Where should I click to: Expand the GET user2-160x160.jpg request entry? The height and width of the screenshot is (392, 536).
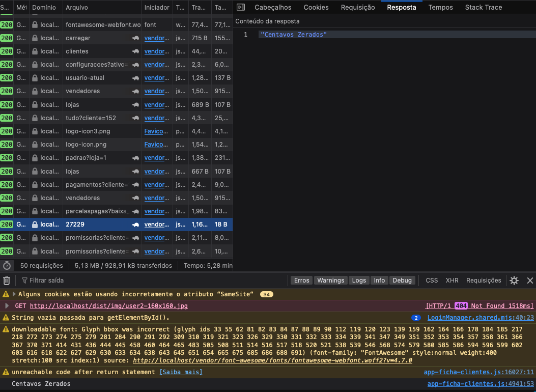[x=7, y=306]
